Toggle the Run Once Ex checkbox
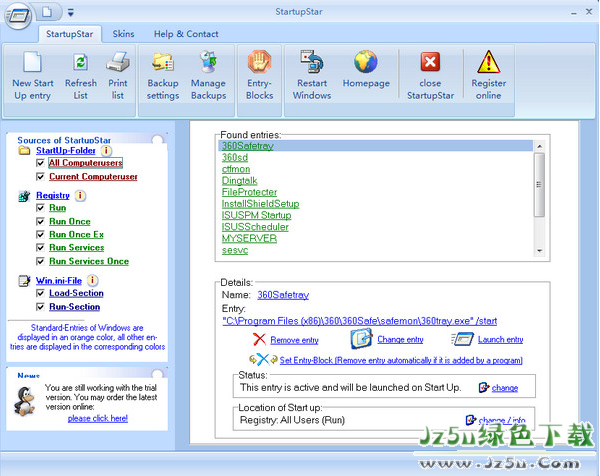Viewport: 600px width, 476px height. pyautogui.click(x=40, y=234)
